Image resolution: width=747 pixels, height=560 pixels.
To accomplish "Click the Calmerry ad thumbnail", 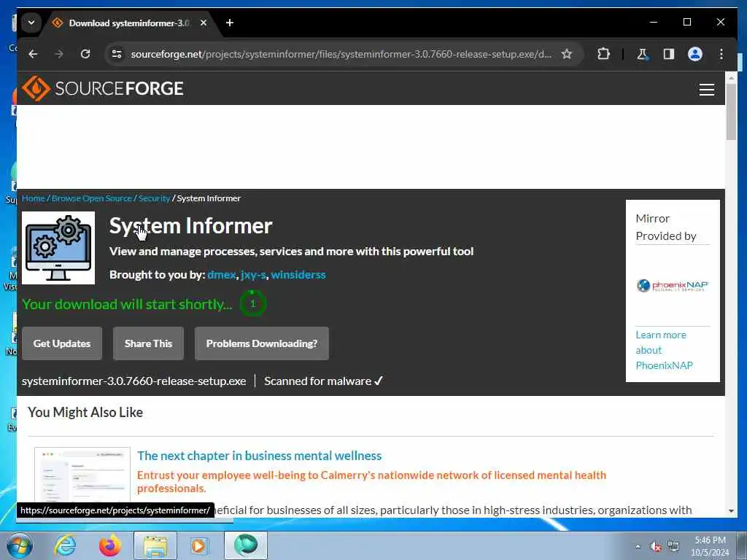I will click(82, 474).
